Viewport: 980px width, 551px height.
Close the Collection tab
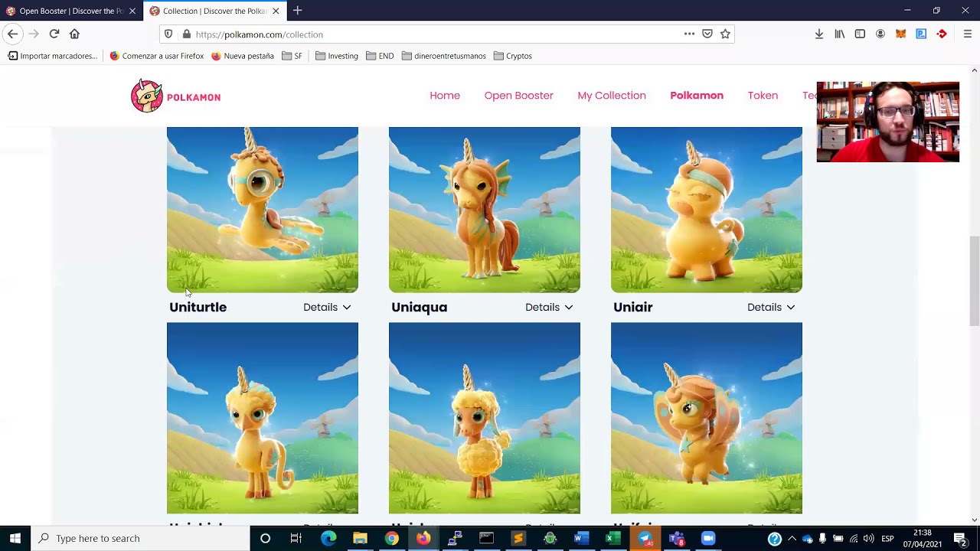tap(276, 11)
